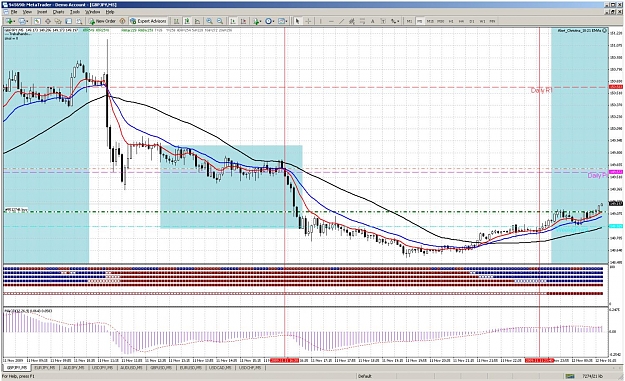625x381 pixels.
Task: Select the Text Label tool marked T
Action: (383, 21)
